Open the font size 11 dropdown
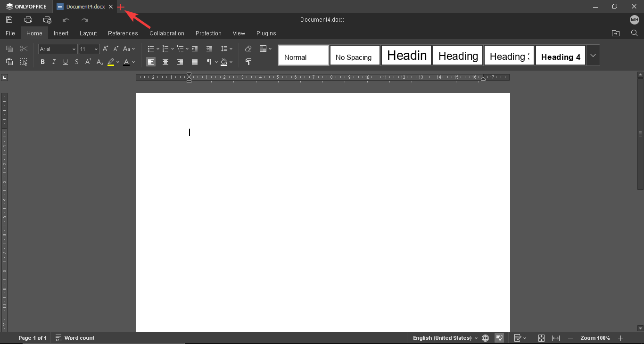Viewport: 644px width, 344px height. (96, 49)
